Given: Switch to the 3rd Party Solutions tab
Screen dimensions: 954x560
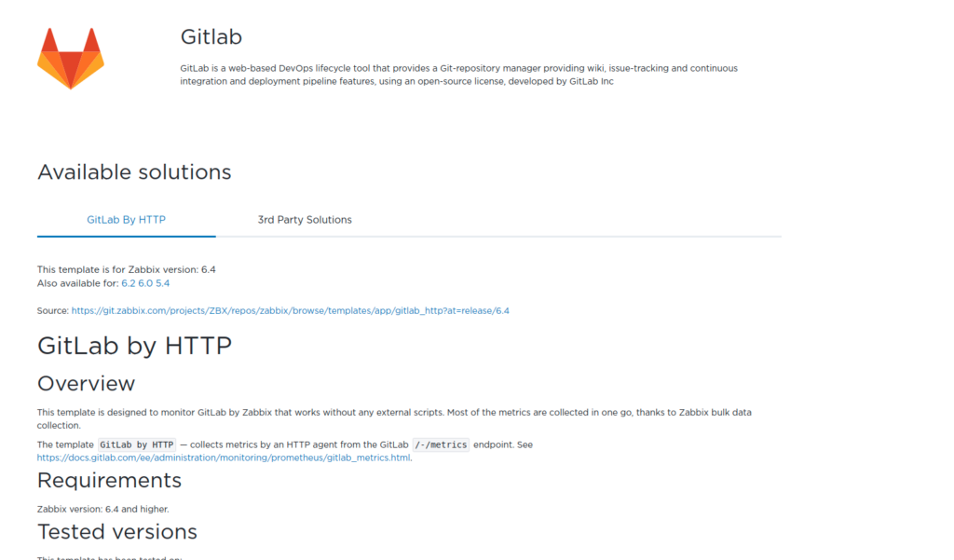Looking at the screenshot, I should pos(305,219).
